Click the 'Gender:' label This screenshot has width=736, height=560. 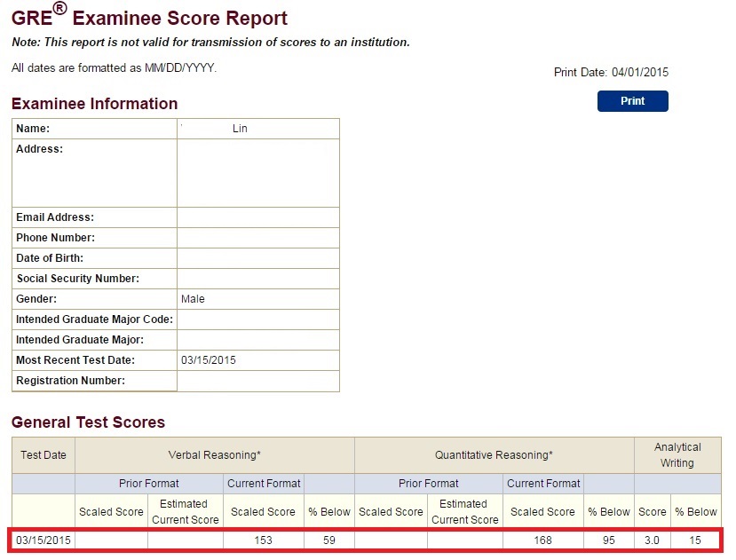36,299
